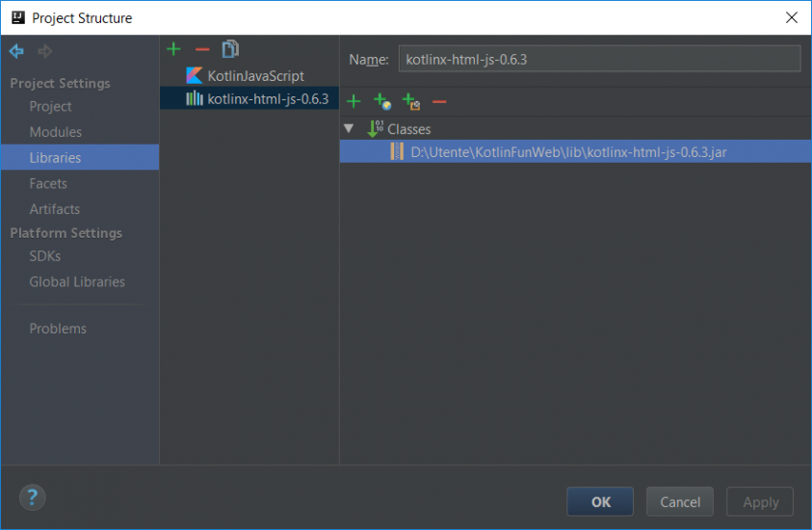Click the OK button
Viewport: 812px width, 530px height.
click(600, 501)
